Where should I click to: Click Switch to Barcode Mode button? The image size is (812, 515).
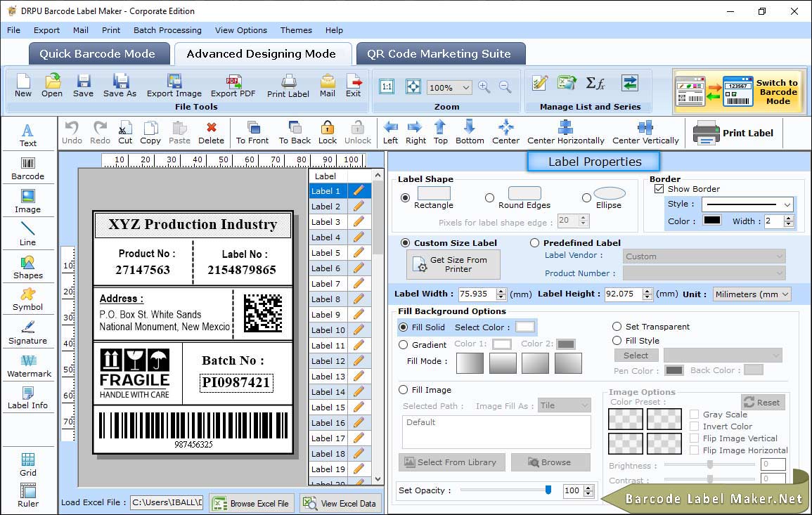click(738, 91)
